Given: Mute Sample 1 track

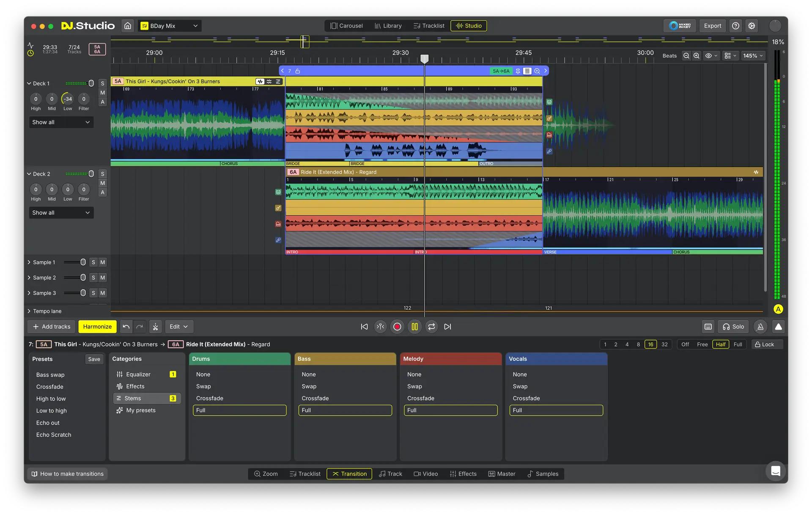Looking at the screenshot, I should pyautogui.click(x=102, y=262).
